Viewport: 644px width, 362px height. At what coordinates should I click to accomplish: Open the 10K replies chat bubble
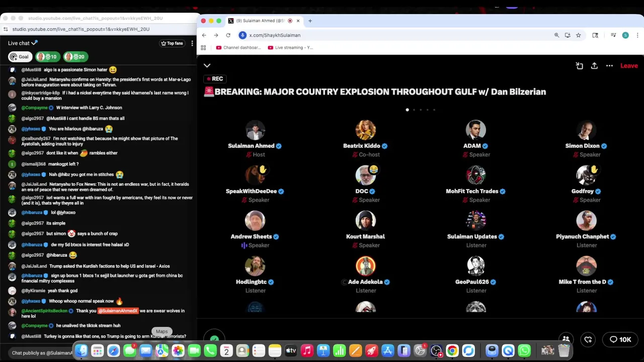point(620,339)
